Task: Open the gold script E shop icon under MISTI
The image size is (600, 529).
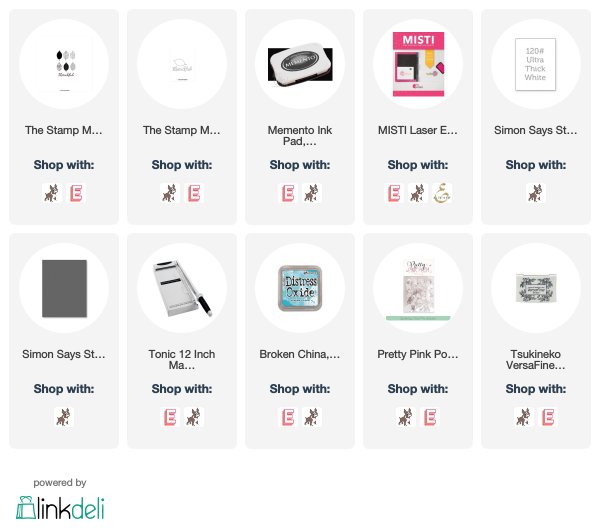Action: (x=442, y=193)
